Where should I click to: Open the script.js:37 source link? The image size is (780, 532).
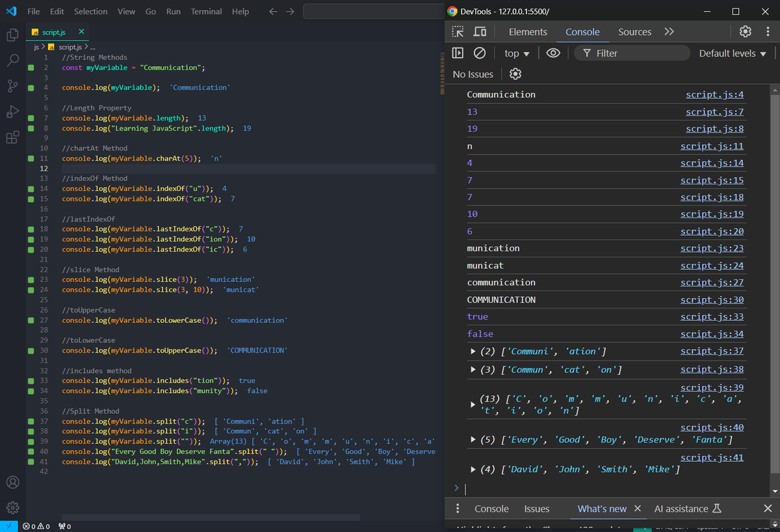coord(712,351)
